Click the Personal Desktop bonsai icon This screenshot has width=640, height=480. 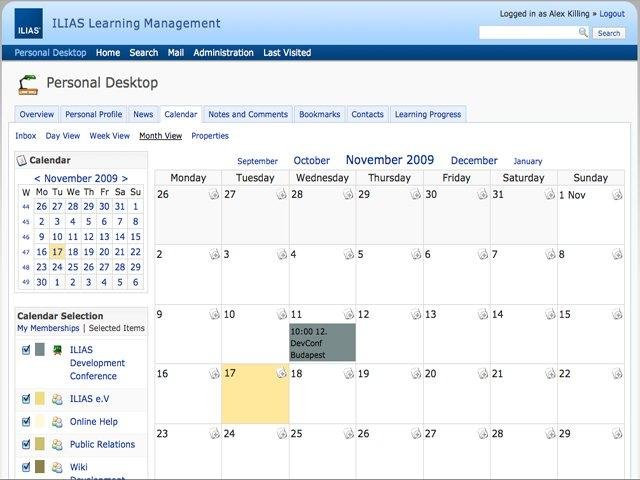[x=28, y=84]
